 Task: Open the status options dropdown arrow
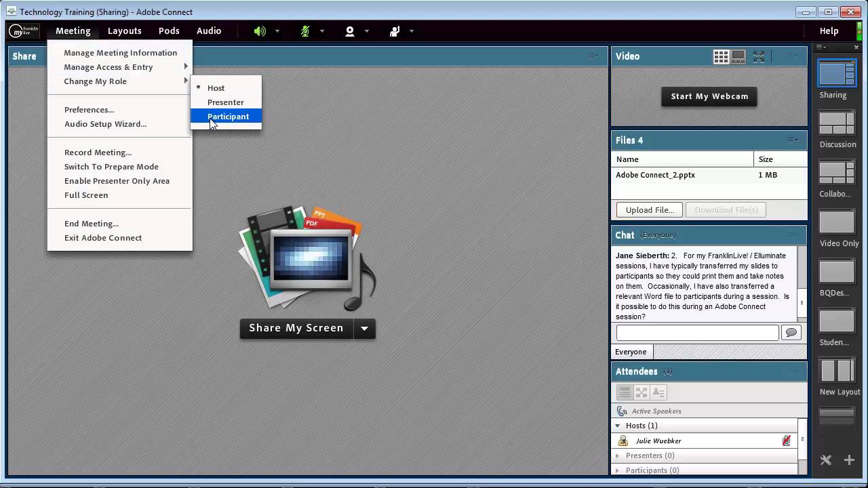(x=412, y=31)
